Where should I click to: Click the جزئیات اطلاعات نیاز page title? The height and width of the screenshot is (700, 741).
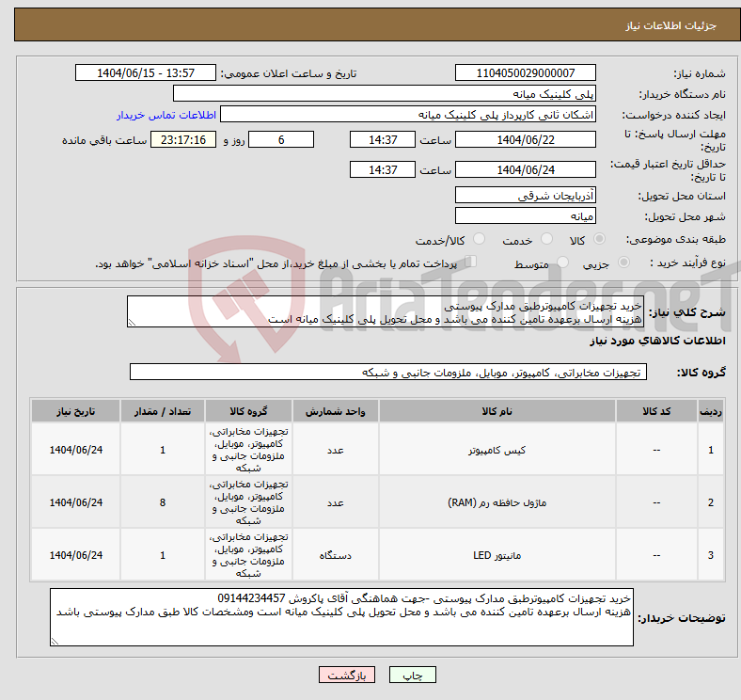[671, 25]
